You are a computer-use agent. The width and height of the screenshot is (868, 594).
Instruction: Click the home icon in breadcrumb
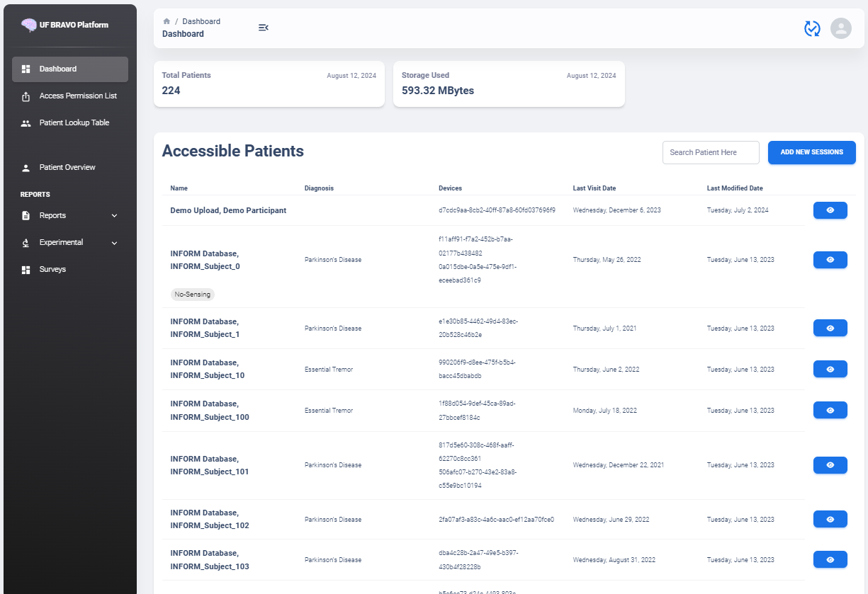tap(167, 21)
